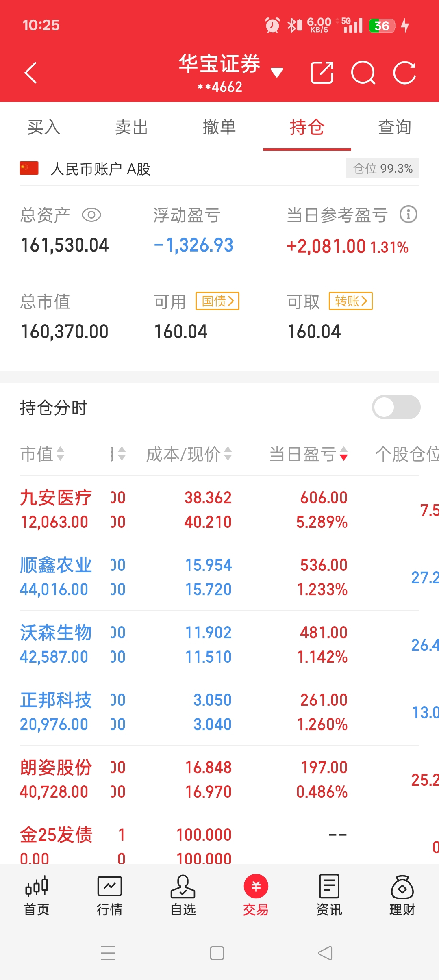The height and width of the screenshot is (980, 439).
Task: Expand the 华宝证券 account dropdown arrow
Action: tap(277, 73)
